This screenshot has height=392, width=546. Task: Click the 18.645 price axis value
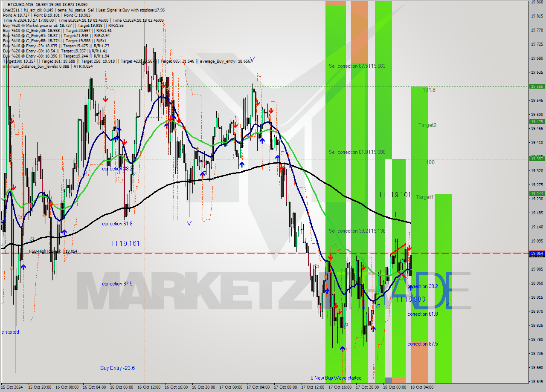tap(537, 381)
